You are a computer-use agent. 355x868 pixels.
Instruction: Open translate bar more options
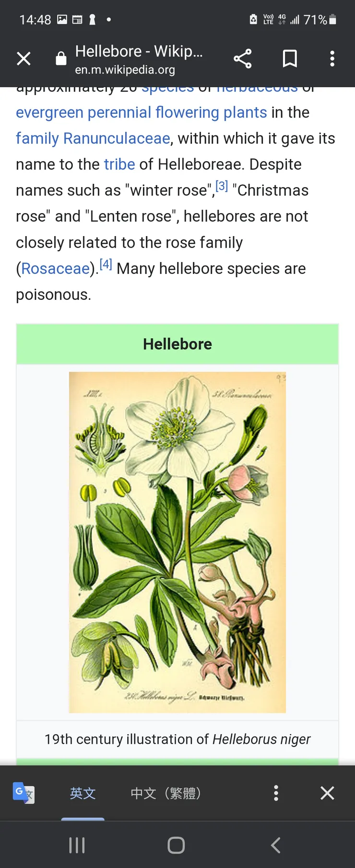(276, 793)
